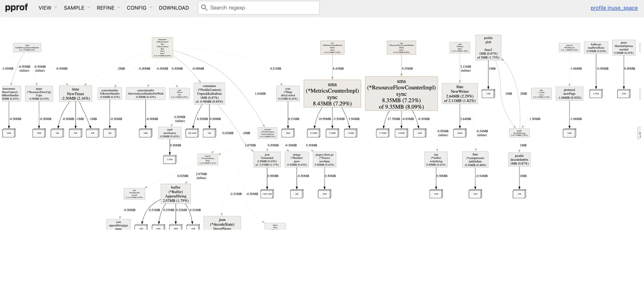Click the time NewTimer node
644x300 pixels.
[75, 94]
